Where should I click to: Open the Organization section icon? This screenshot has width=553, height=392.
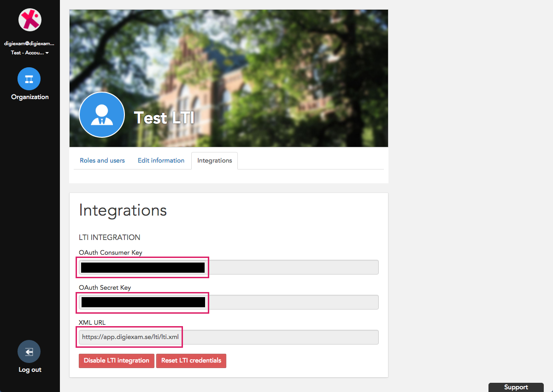click(x=29, y=79)
